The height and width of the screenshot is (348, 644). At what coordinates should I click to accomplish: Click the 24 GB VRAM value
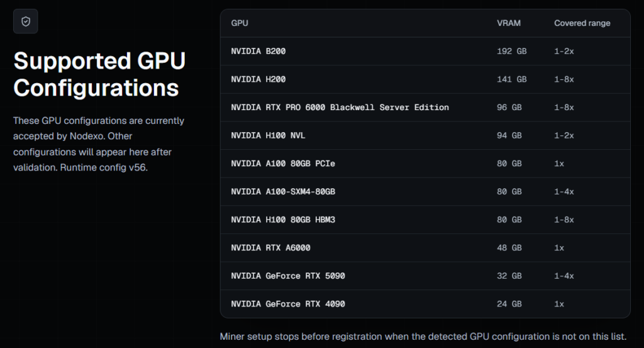point(509,304)
